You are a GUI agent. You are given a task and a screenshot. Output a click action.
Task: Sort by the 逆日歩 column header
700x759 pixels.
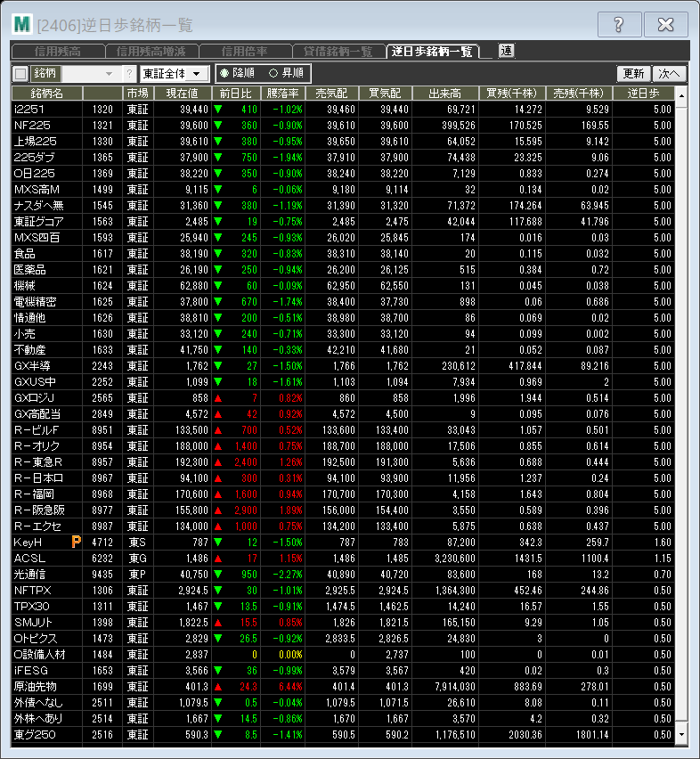point(643,93)
